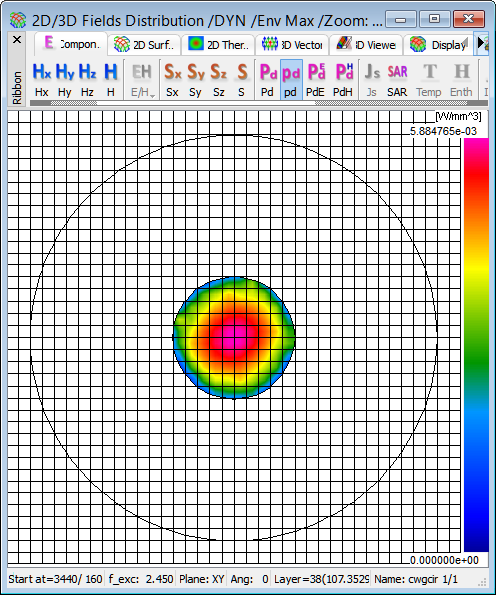The width and height of the screenshot is (496, 595).
Task: Click the ribbon horizontal scrollbar
Action: pyautogui.click(x=259, y=103)
